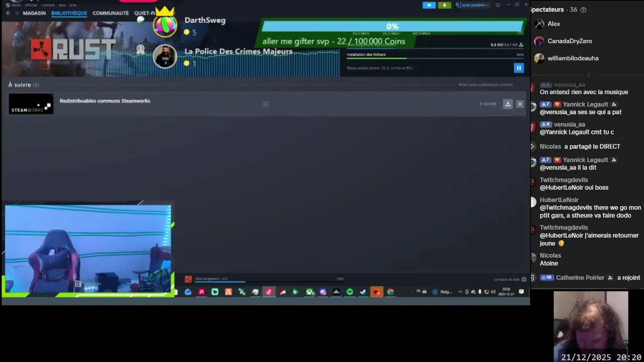644x362 pixels.
Task: Open 'Contacts et chat' in Steam
Action: [510, 280]
